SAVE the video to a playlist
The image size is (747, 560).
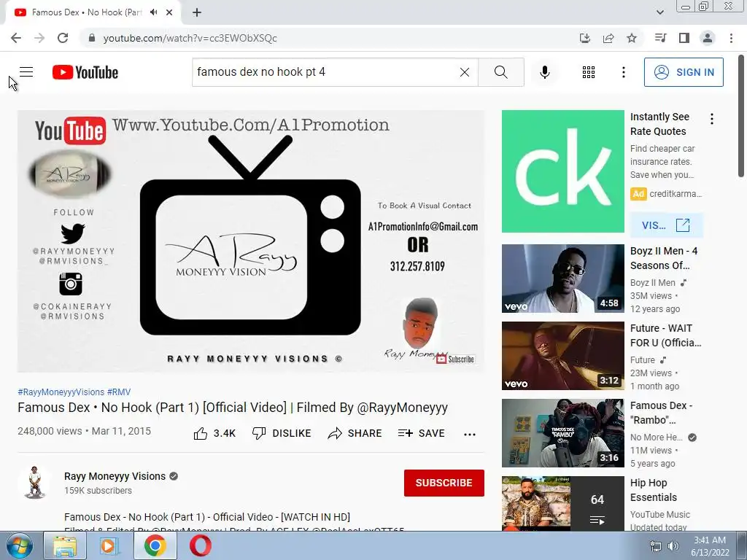[x=422, y=433]
